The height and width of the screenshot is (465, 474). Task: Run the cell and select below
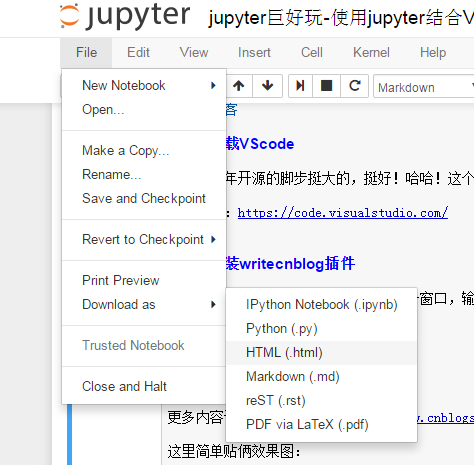coord(300,86)
